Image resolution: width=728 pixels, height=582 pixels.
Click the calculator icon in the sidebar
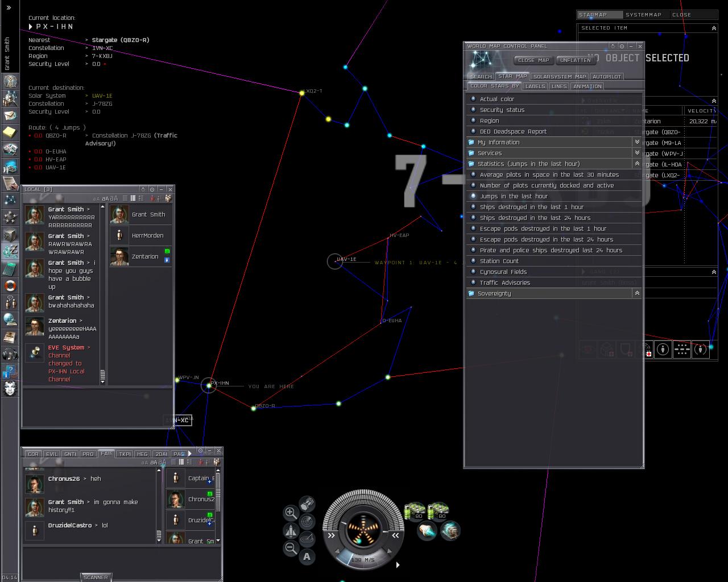10,268
